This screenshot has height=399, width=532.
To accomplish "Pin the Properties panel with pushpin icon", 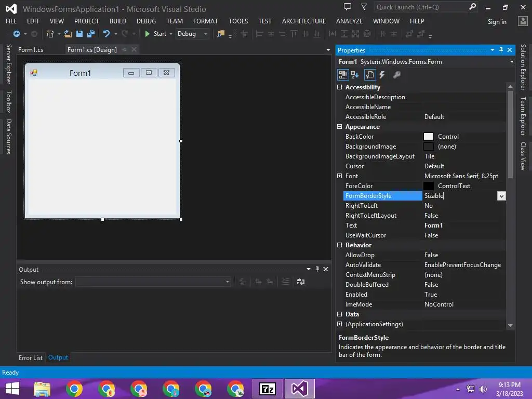I will 501,50.
